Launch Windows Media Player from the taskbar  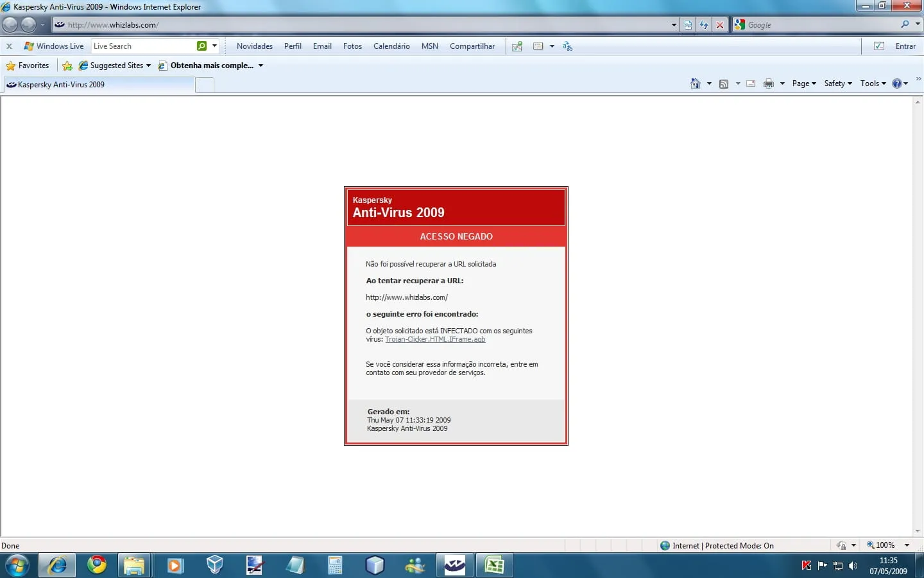(x=175, y=565)
